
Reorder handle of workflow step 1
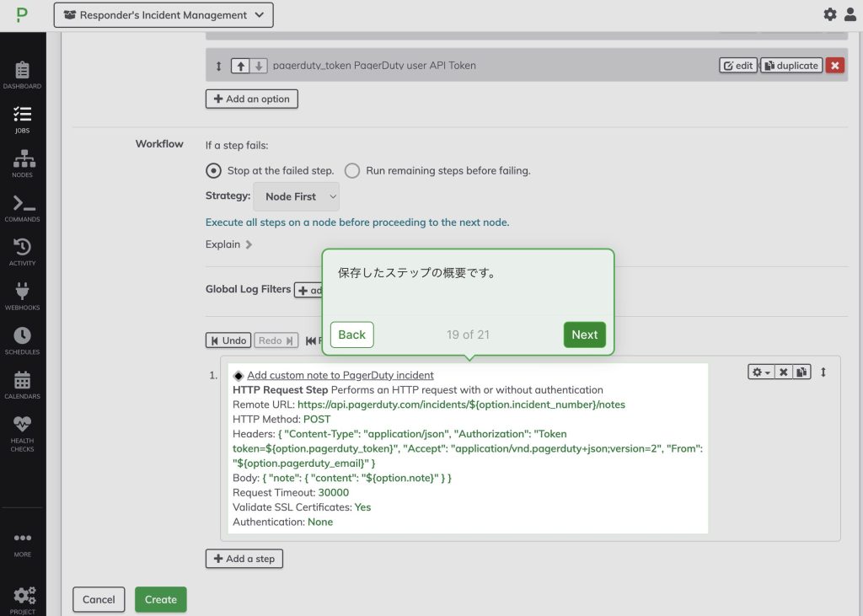tap(823, 372)
